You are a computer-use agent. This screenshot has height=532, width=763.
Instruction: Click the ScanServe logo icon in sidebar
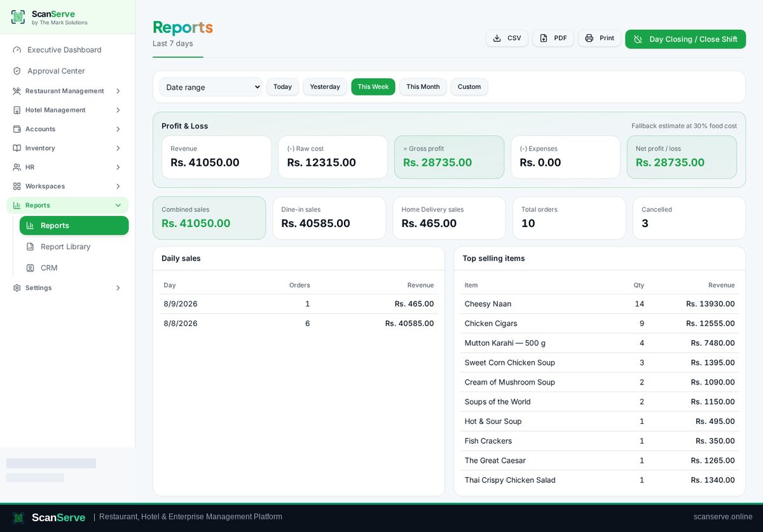18,17
